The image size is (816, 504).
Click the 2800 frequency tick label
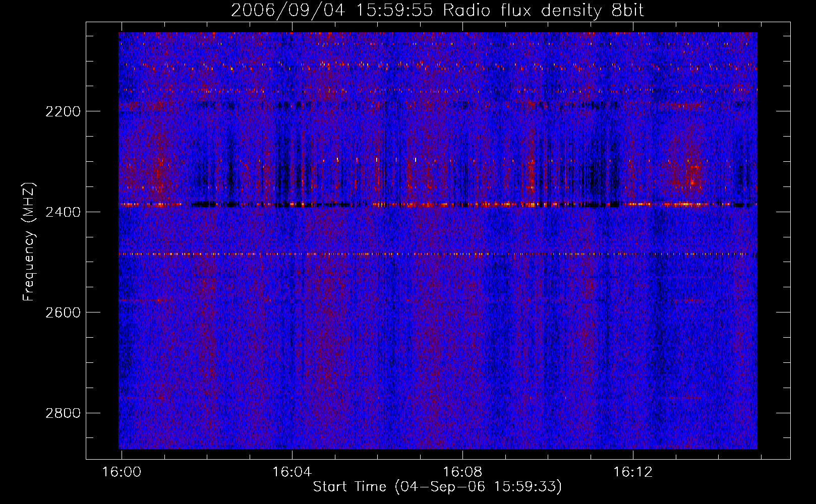pos(63,413)
